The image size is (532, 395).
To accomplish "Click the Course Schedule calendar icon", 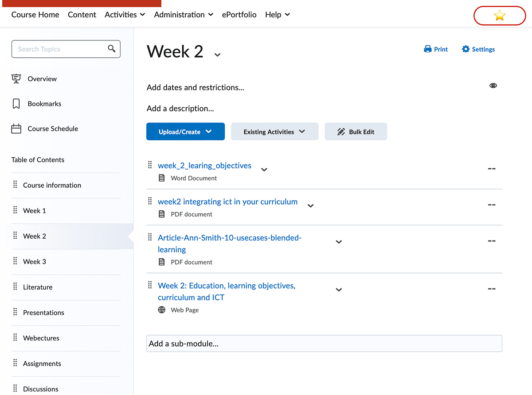I will pos(16,129).
